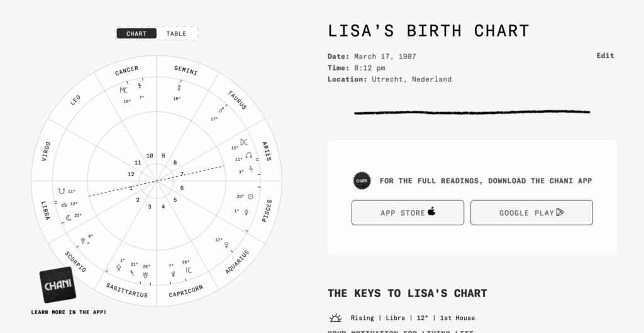The width and height of the screenshot is (644, 333).
Task: Click the Moon crescent glyph in Libra
Action: 69,218
